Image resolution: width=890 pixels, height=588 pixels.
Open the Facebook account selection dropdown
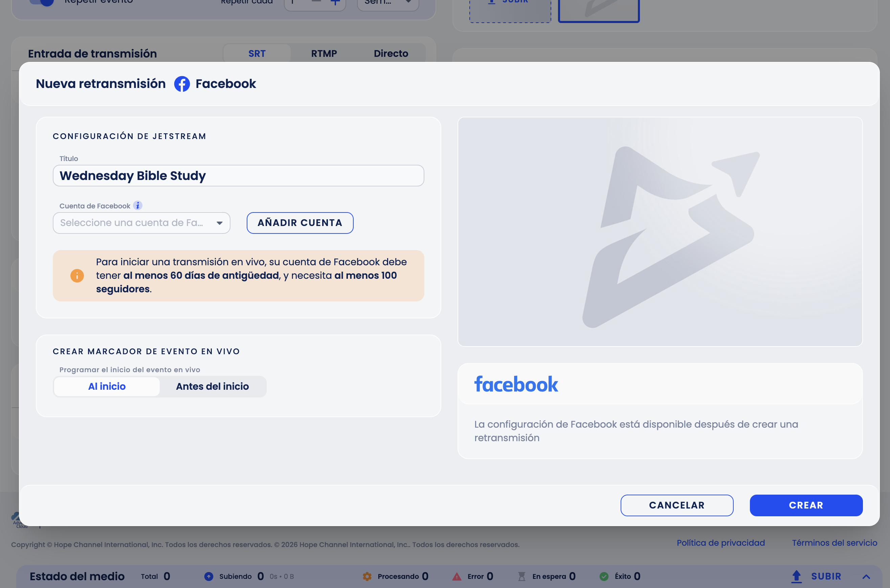[141, 223]
